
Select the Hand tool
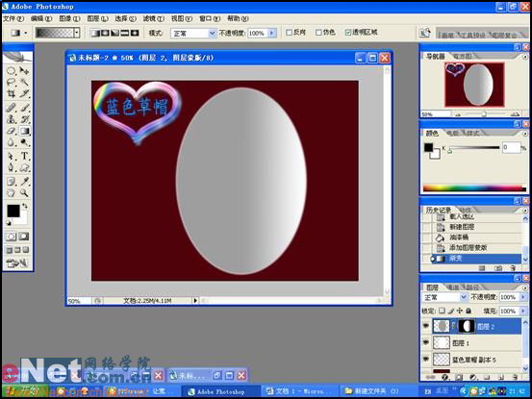pyautogui.click(x=12, y=193)
